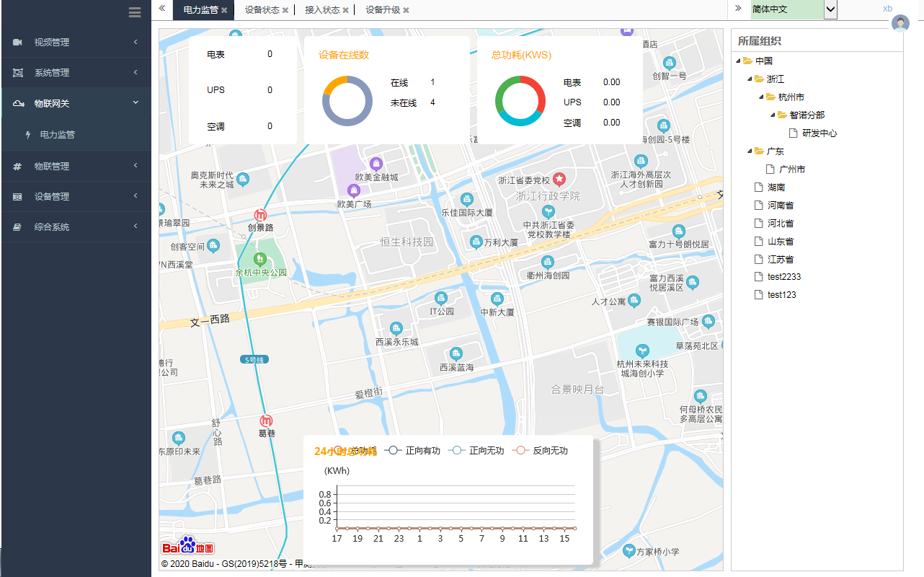This screenshot has height=577, width=924.
Task: Toggle 正向有功 series in chart legend
Action: 413,451
